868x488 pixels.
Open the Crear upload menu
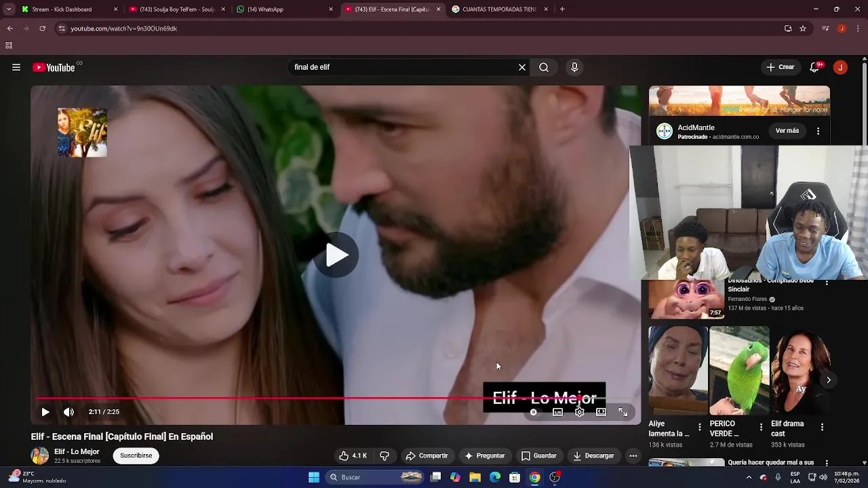(780, 67)
